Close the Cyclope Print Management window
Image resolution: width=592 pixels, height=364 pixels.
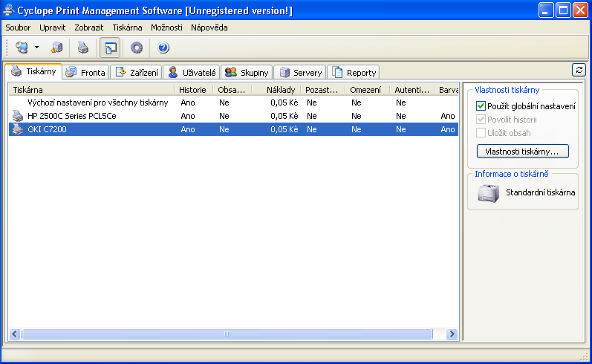point(580,10)
